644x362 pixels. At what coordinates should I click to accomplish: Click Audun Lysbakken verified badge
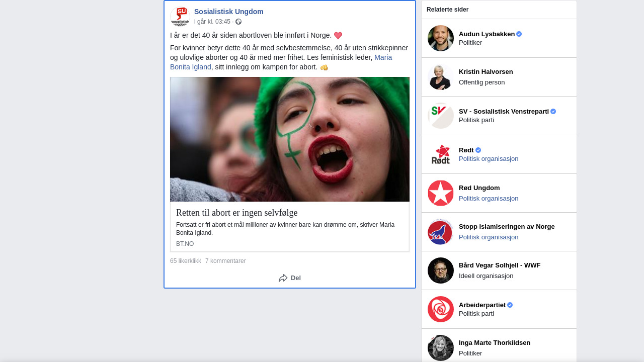pyautogui.click(x=519, y=34)
